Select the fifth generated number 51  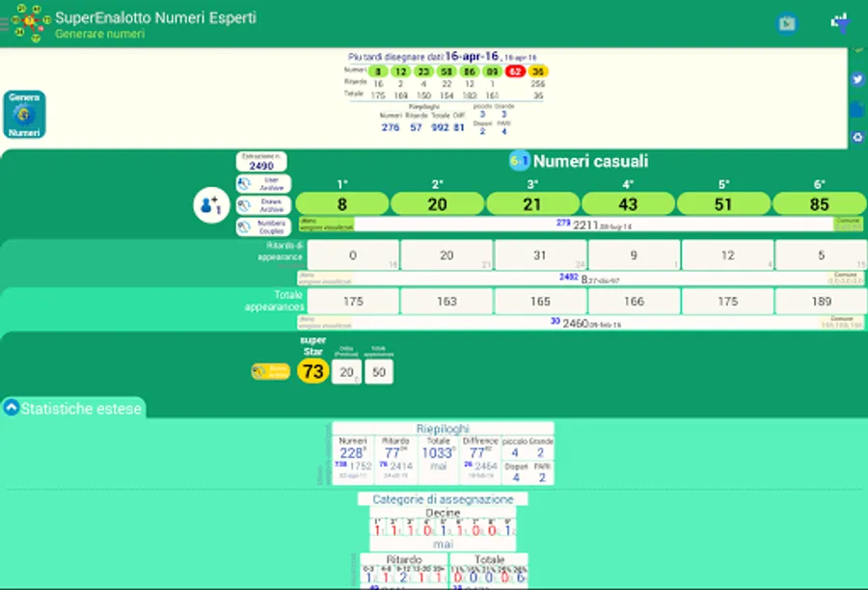(723, 204)
